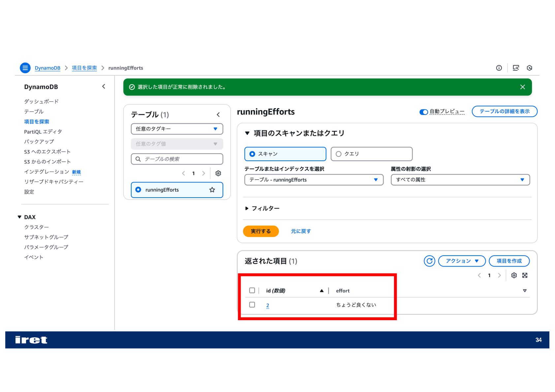Click the Create item button
The width and height of the screenshot is (555, 392).
[x=509, y=261]
